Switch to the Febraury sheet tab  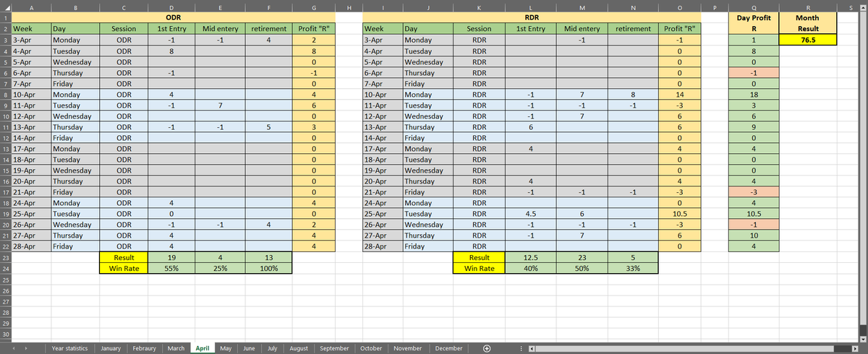[145, 348]
